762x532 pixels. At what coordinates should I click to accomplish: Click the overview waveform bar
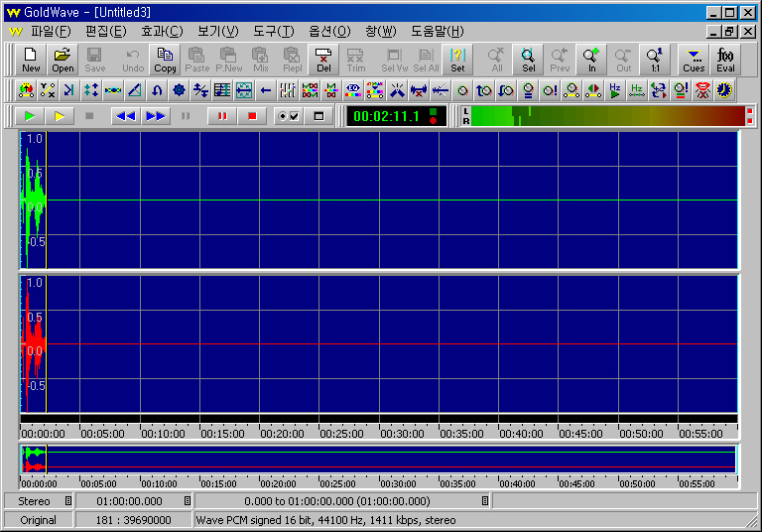pyautogui.click(x=379, y=460)
